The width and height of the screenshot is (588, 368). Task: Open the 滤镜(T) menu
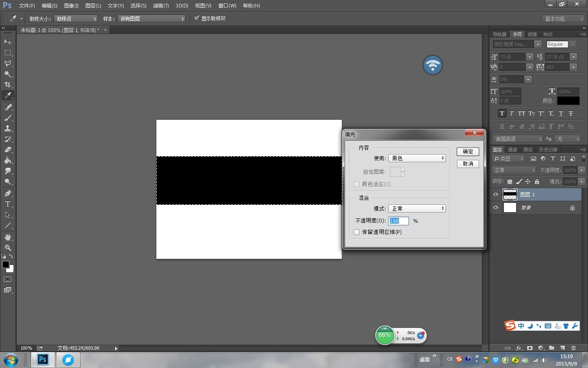(160, 6)
